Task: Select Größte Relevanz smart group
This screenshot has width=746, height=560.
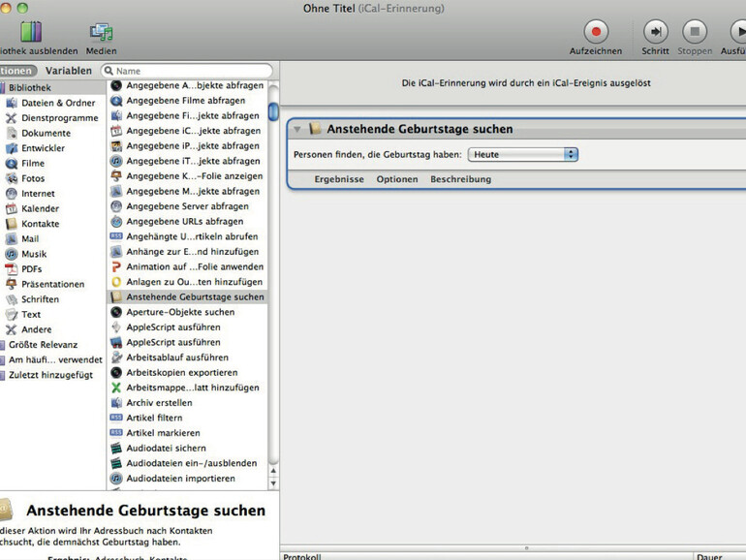Action: tap(44, 345)
